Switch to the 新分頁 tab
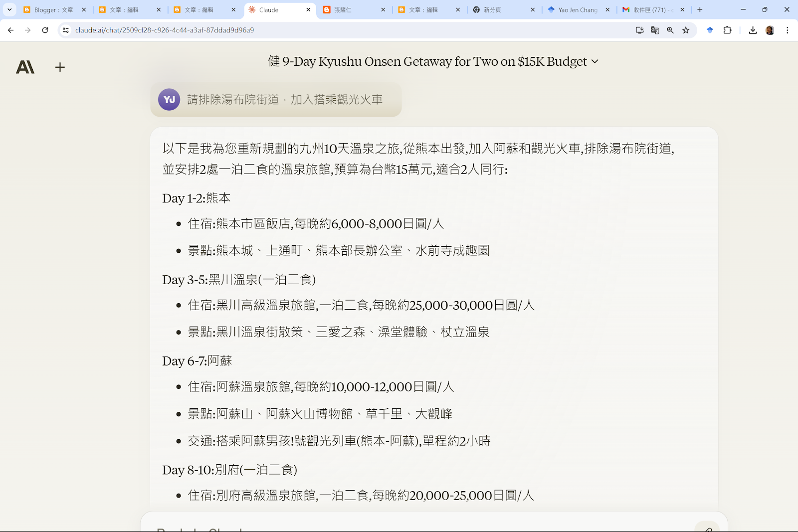 point(504,9)
